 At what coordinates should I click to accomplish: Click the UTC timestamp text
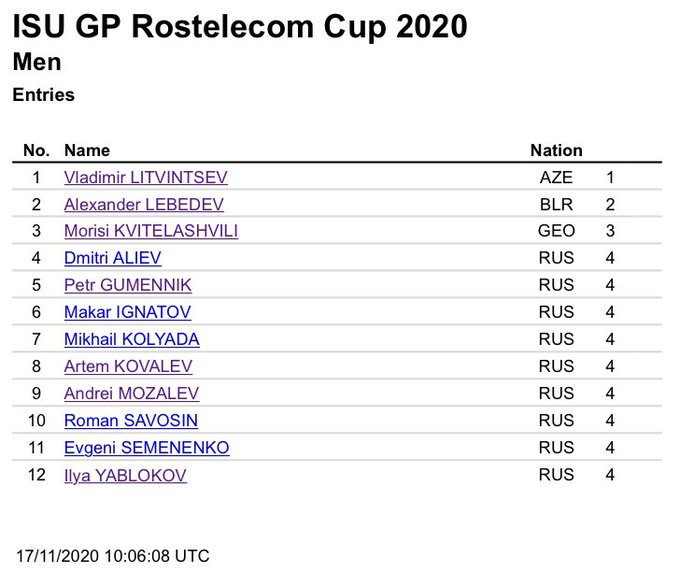click(x=113, y=556)
